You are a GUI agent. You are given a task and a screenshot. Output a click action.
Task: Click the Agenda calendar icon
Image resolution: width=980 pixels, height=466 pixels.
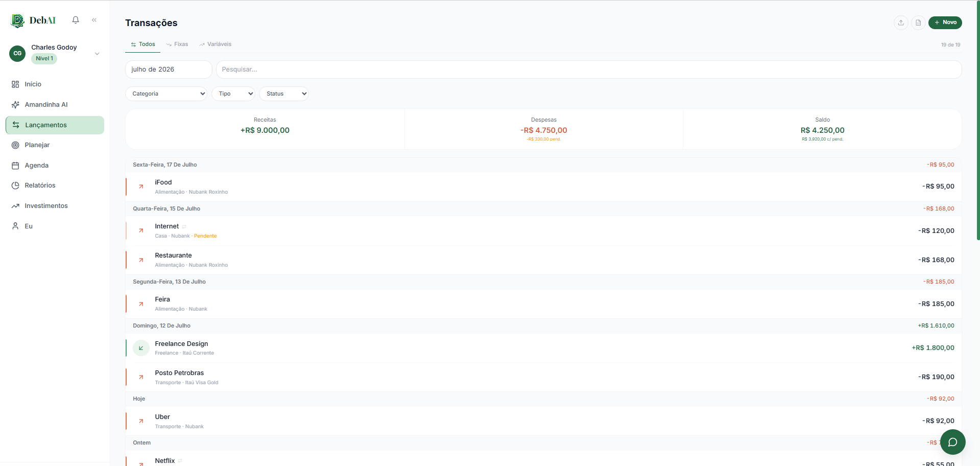point(15,166)
